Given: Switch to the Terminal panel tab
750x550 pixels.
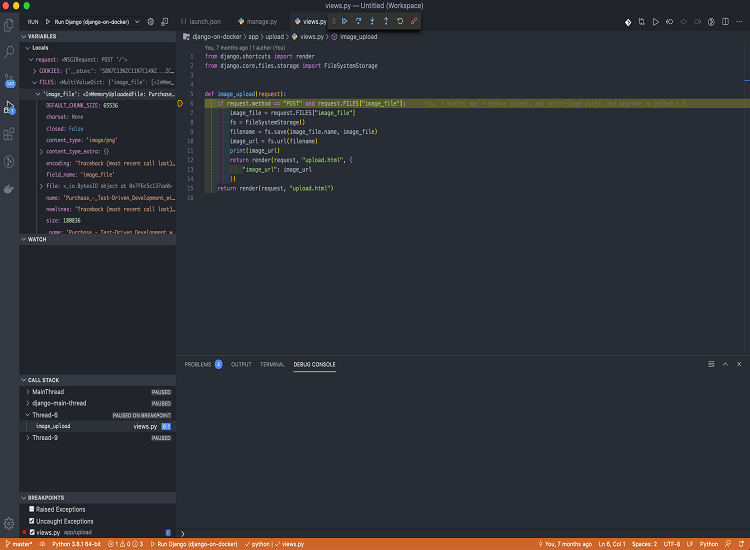Looking at the screenshot, I should click(272, 365).
